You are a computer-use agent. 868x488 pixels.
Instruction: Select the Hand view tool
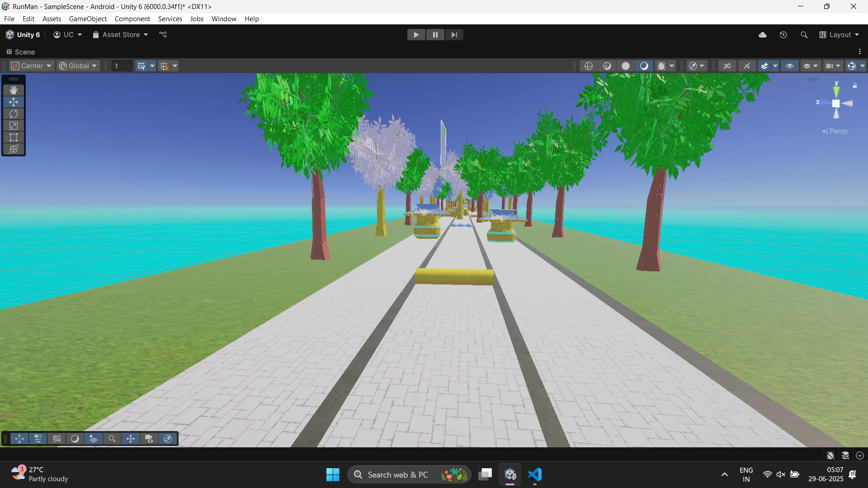(14, 90)
